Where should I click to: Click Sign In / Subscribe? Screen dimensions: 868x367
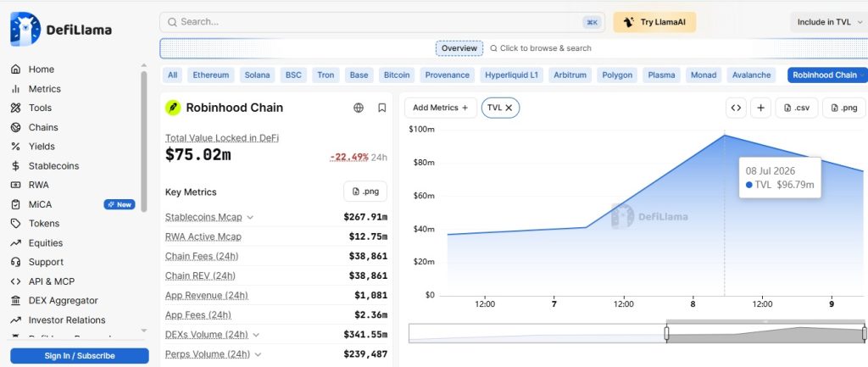coord(80,356)
